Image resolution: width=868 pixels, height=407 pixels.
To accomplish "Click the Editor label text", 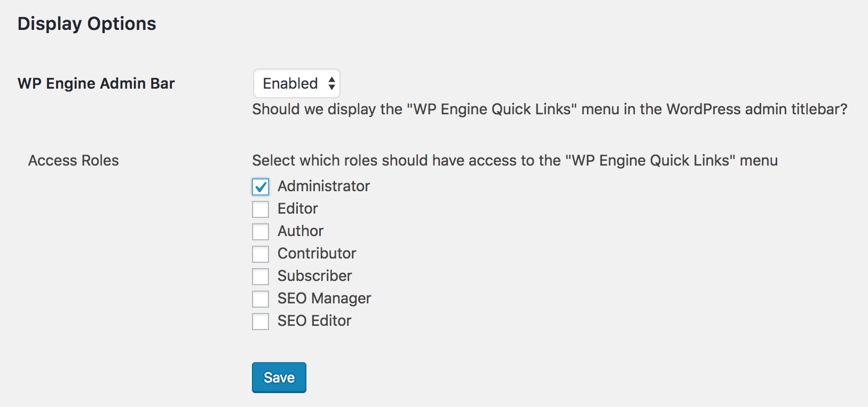I will [x=297, y=208].
